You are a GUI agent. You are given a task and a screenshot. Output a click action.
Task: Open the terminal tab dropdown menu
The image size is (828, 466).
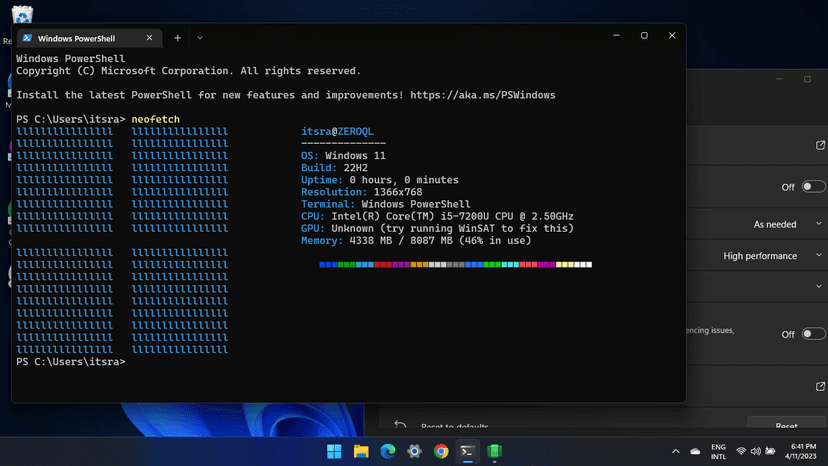200,37
